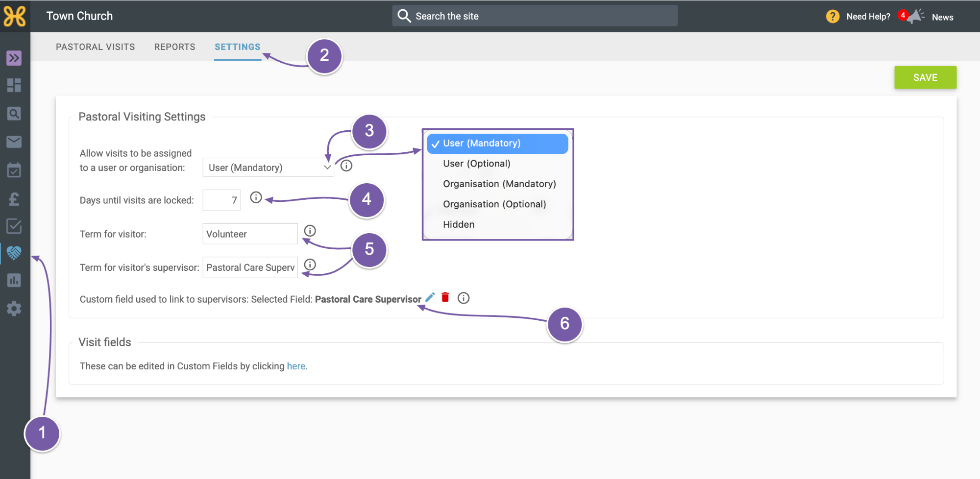Click info icon beside visitor's supervisor term

310,264
